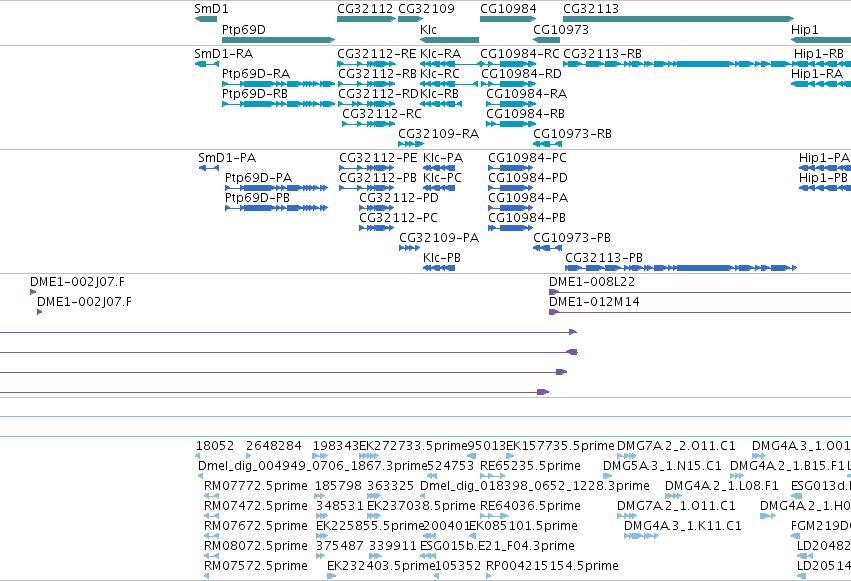Screen dimensions: 851x581
Task: Select transcript Ptp69D-RA
Action: click(x=256, y=74)
